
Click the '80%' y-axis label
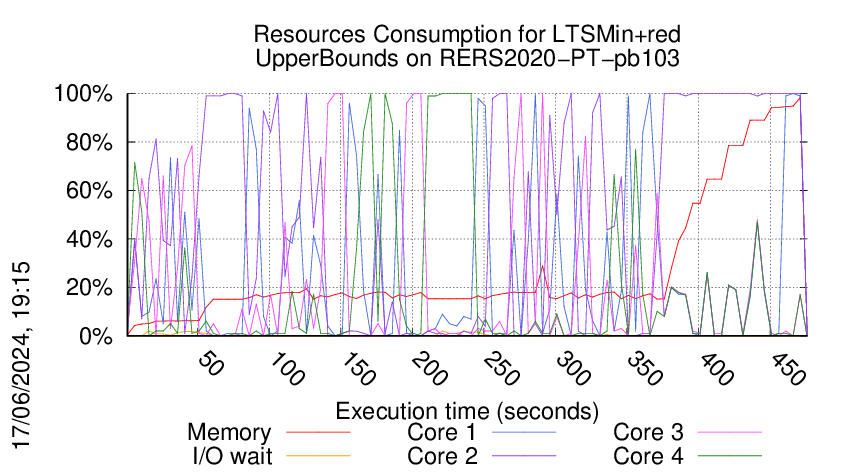(x=89, y=143)
